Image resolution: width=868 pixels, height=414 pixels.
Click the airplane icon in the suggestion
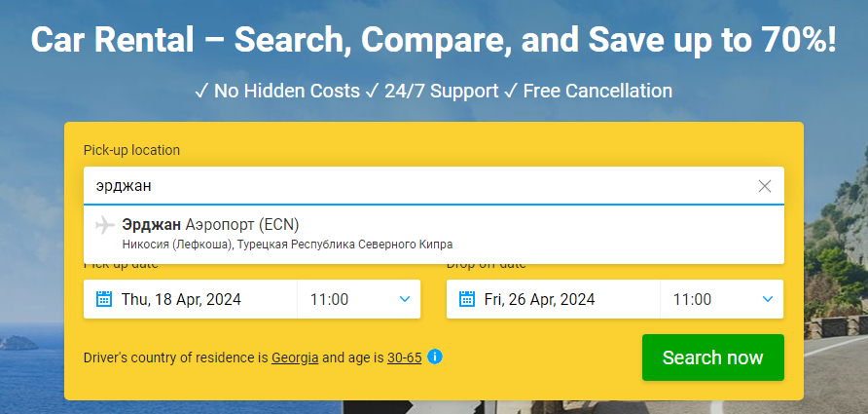(105, 226)
